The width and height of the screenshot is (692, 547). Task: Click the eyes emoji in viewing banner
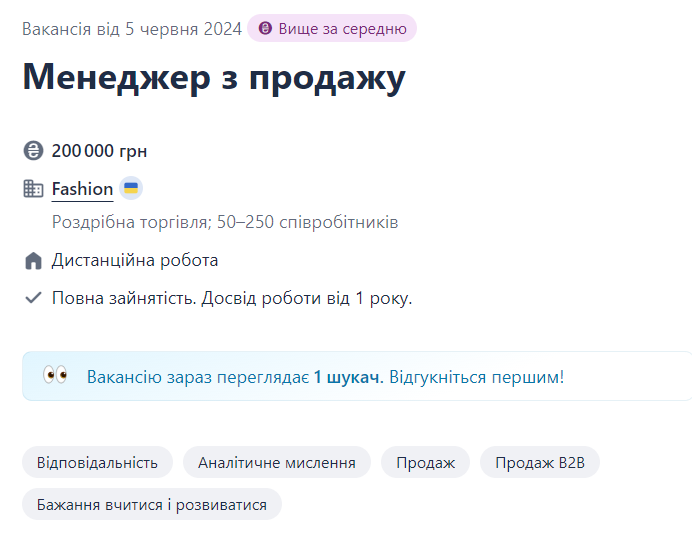click(x=55, y=376)
